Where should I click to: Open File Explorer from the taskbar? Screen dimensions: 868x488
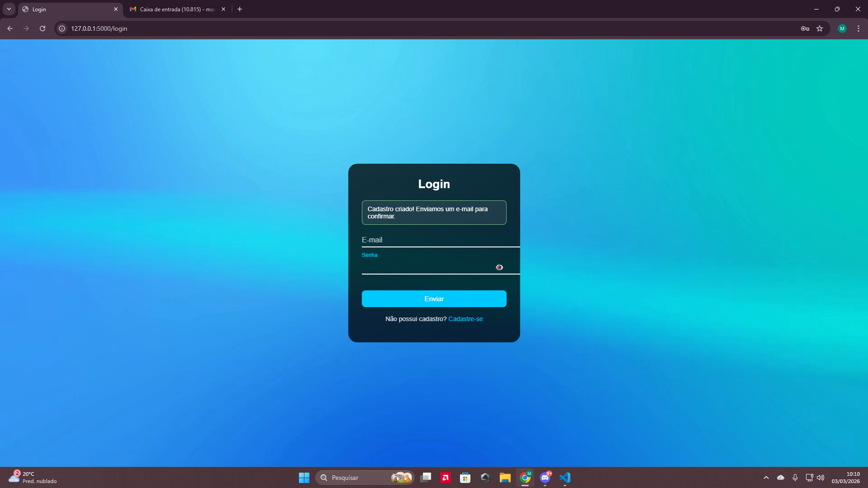505,477
